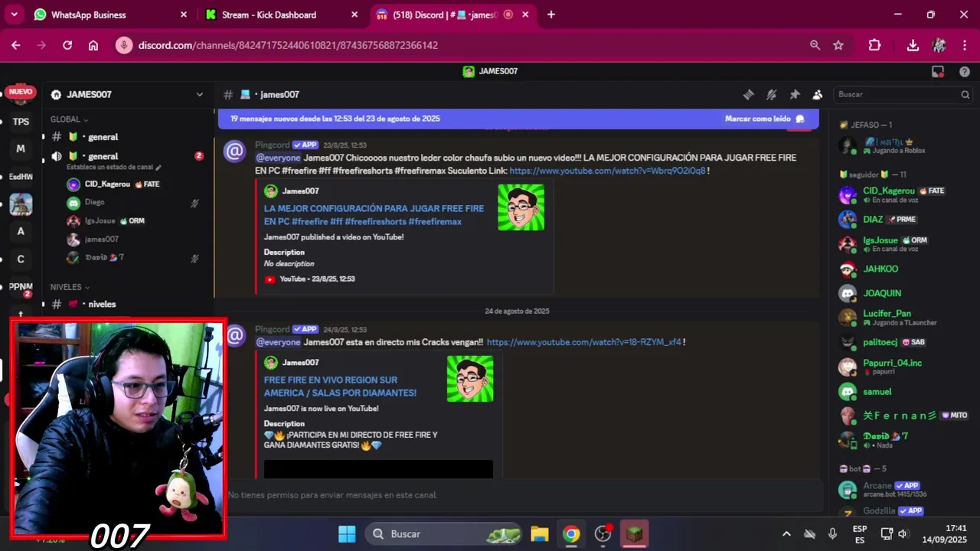Open the Threads icon in channel header
The width and height of the screenshot is (980, 551).
point(748,94)
